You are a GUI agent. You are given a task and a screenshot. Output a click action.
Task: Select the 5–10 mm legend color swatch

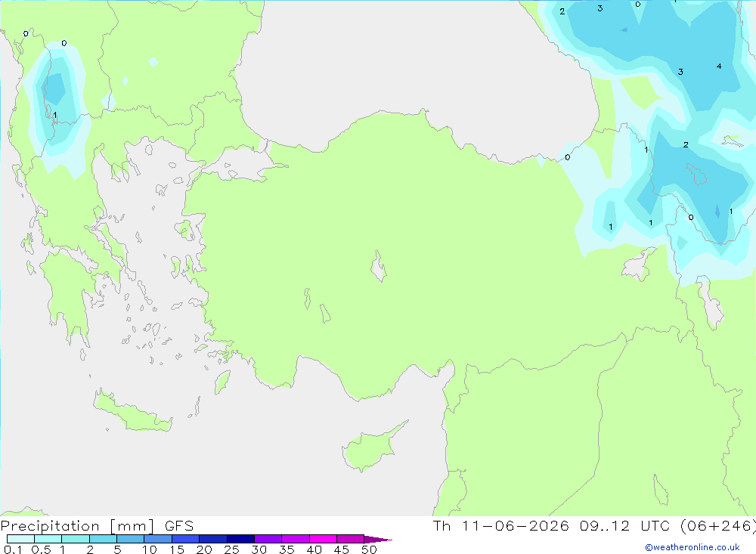[130, 539]
